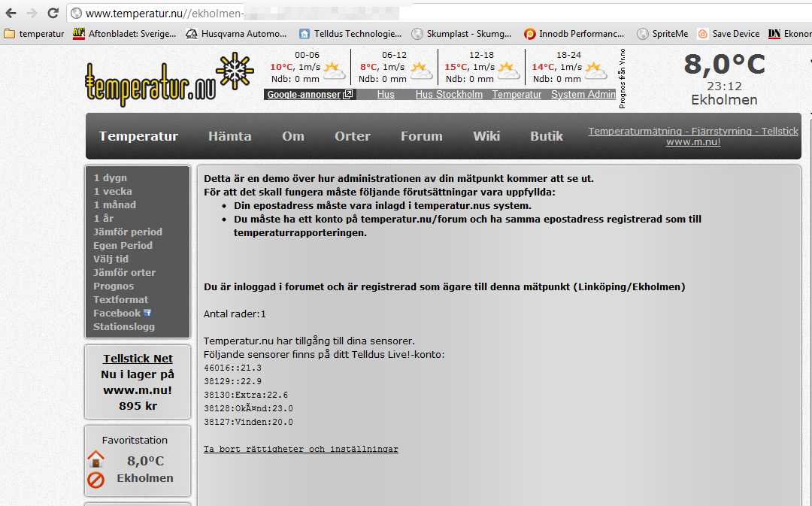Click the System Admin ad link

583,95
